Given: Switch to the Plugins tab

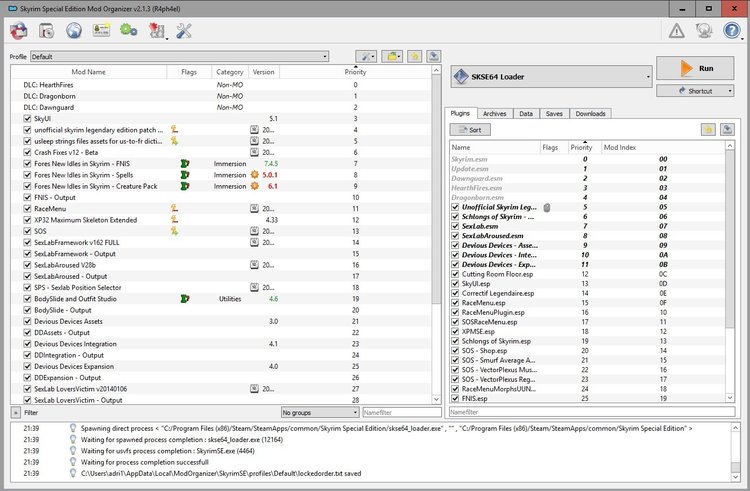Looking at the screenshot, I should [x=460, y=113].
